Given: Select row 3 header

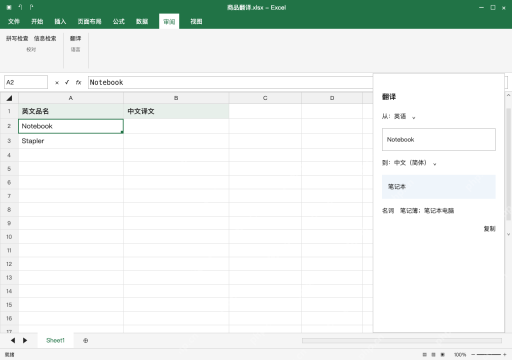Looking at the screenshot, I should pyautogui.click(x=9, y=141).
